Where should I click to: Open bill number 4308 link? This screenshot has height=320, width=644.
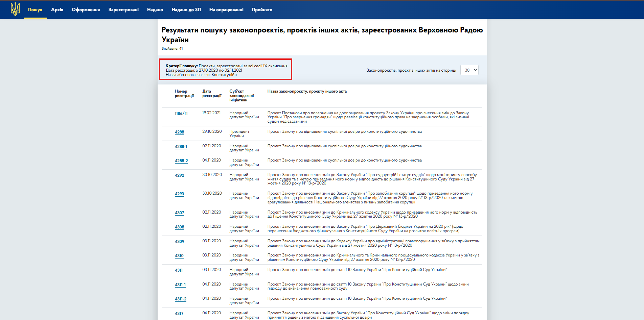179,227
